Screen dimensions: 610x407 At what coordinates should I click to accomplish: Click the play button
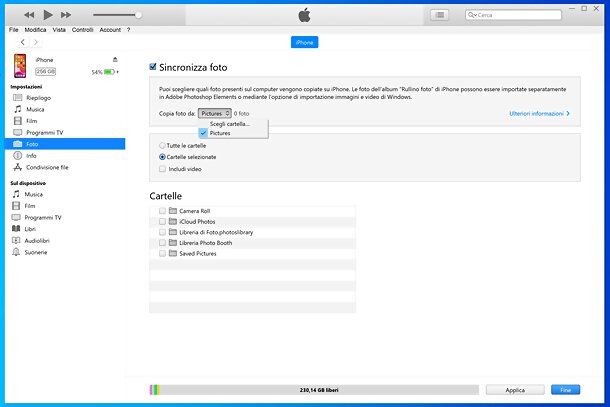[x=48, y=15]
